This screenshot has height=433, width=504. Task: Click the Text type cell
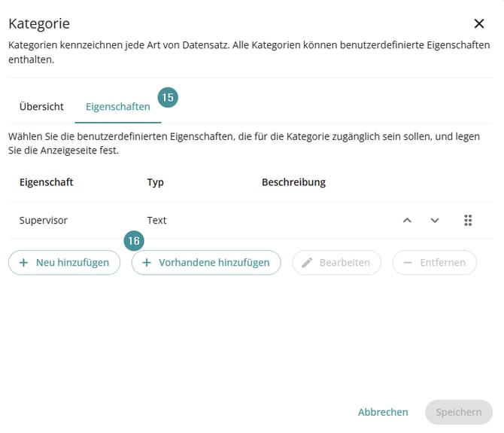[157, 221]
